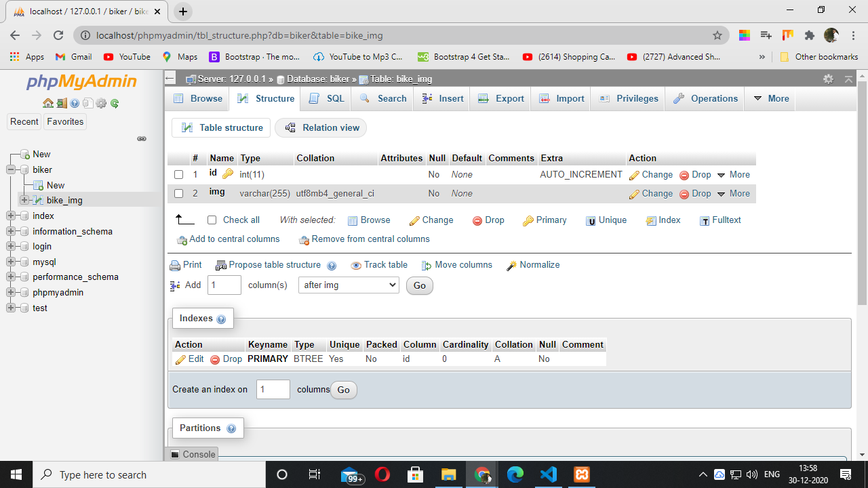Switch to the Browse tab

[x=197, y=98]
